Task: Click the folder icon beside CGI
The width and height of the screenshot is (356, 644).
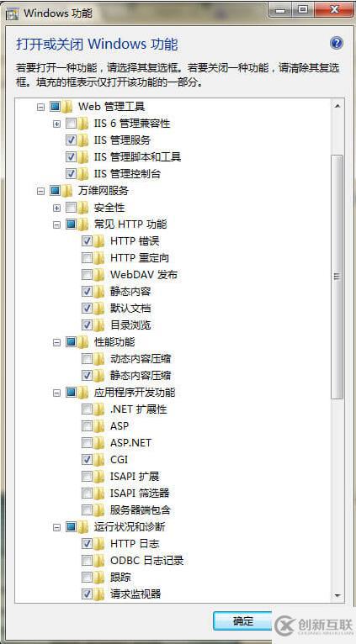Action: 98,460
